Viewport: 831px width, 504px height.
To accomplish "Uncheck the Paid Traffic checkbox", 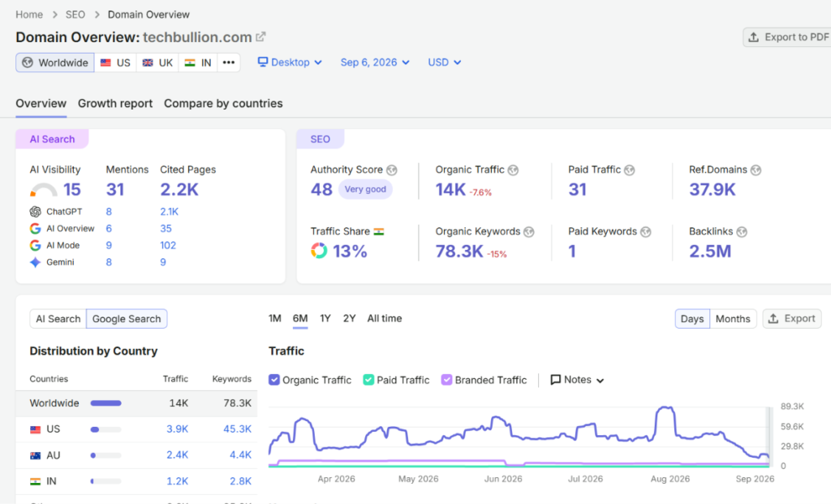I will (368, 380).
